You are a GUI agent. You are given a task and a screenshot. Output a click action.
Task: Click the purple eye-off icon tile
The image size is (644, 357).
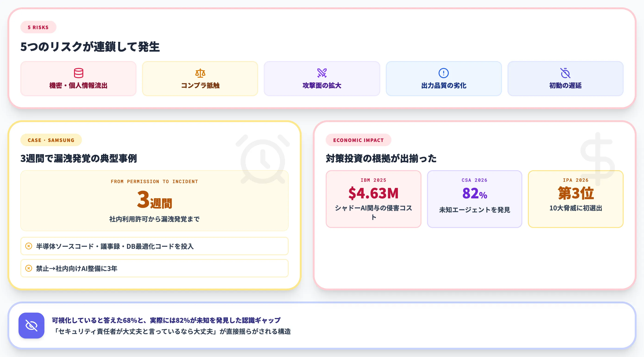(x=31, y=326)
